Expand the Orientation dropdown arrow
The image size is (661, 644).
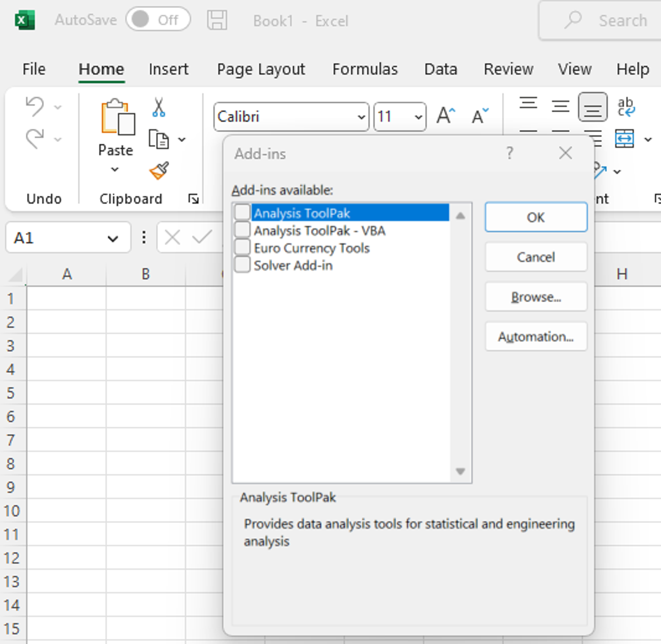click(617, 172)
